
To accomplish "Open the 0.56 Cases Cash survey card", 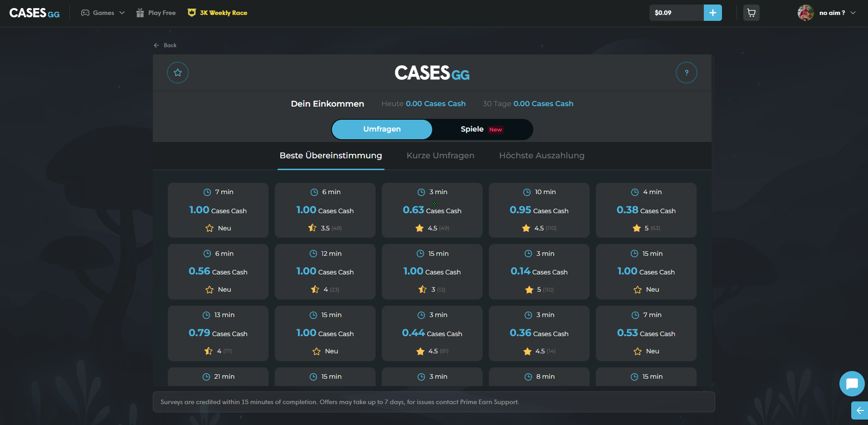I will (x=218, y=272).
